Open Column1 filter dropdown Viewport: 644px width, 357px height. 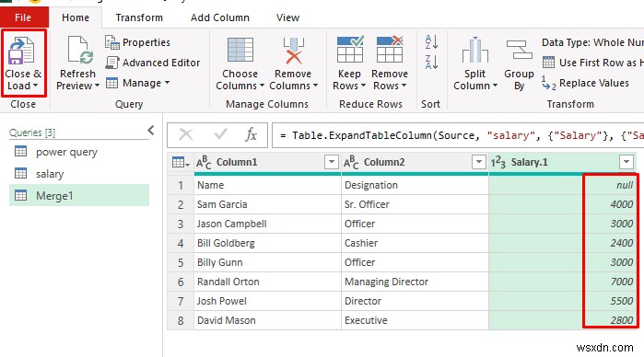click(x=331, y=162)
